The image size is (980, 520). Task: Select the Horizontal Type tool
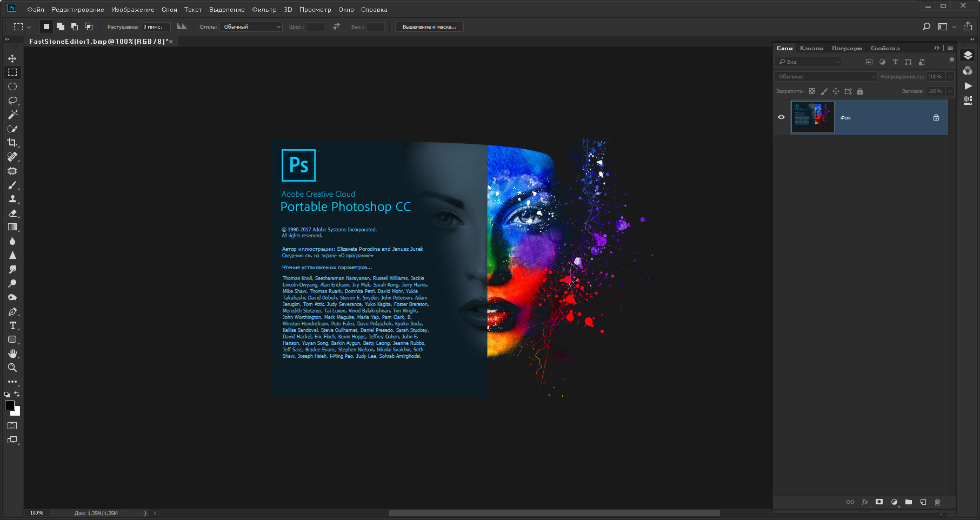[12, 325]
